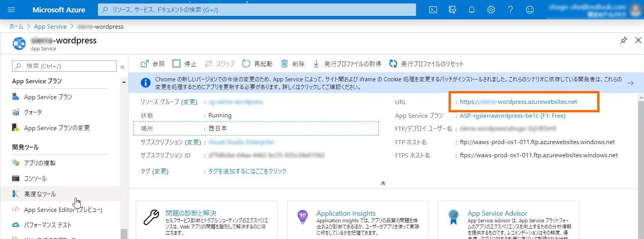Click the App Service Advisor ribbon icon
This screenshot has height=239, width=644.
coord(453,217)
